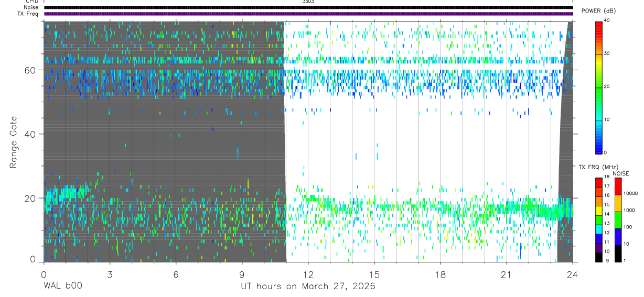Screen dimensions: 644x297
Task: Click the 10000 noise scale label
Action: pos(630,193)
